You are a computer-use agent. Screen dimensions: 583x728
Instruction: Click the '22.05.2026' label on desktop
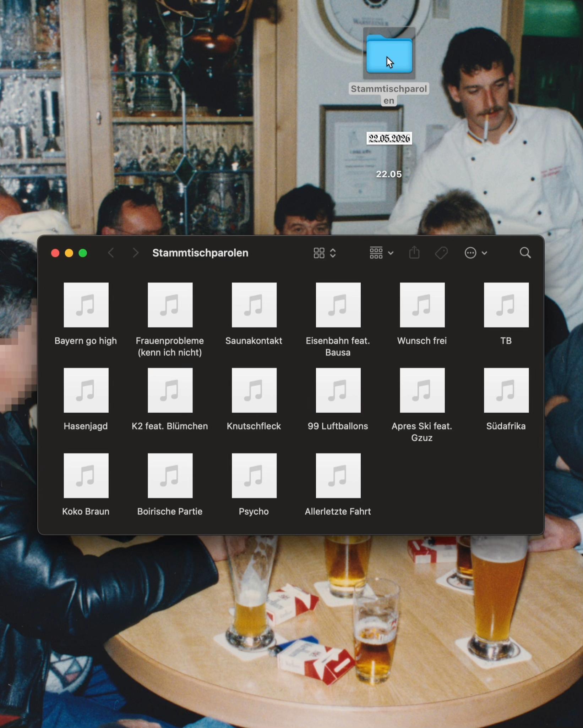click(x=389, y=138)
